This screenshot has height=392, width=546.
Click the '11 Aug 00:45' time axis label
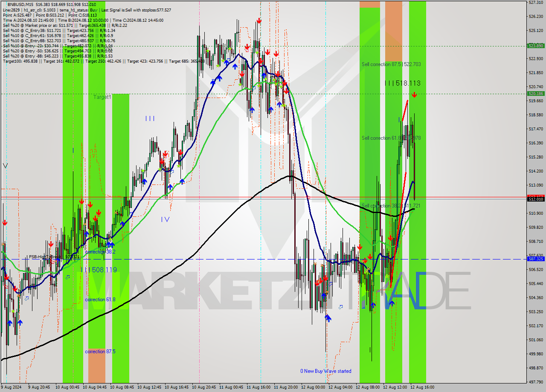(231, 387)
